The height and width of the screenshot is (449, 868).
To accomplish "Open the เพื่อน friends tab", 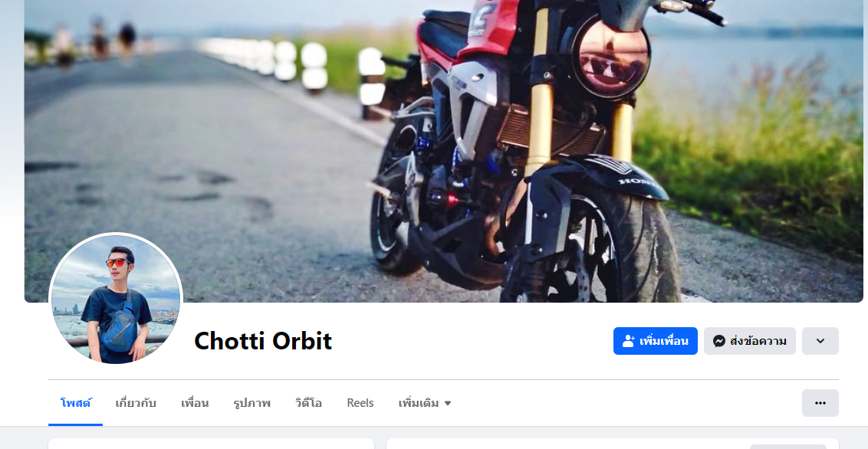I will click(x=195, y=403).
